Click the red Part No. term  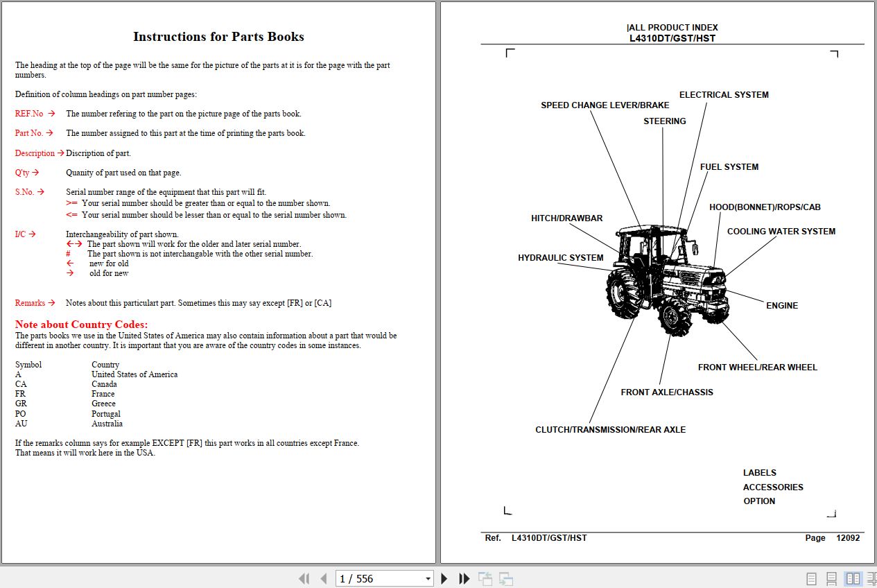(29, 133)
